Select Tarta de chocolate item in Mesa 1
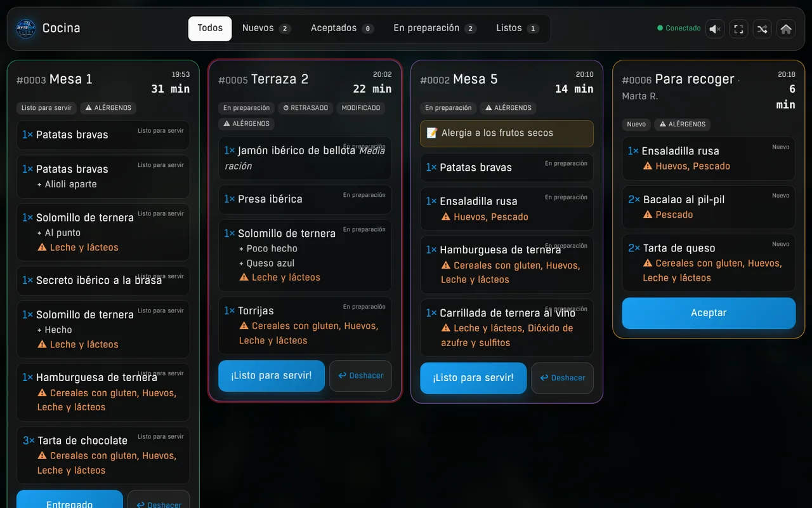The width and height of the screenshot is (812, 508). pyautogui.click(x=103, y=455)
